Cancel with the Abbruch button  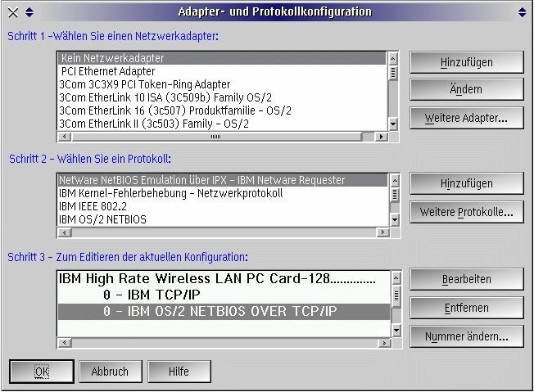111,372
